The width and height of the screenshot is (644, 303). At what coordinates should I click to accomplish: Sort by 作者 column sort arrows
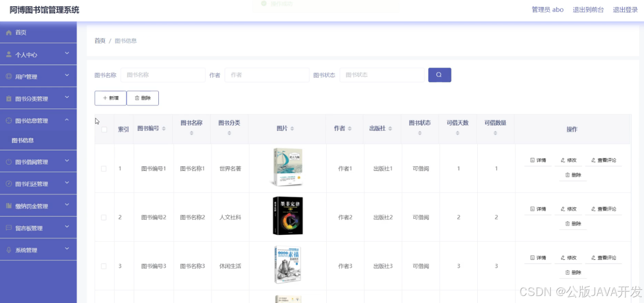click(350, 129)
